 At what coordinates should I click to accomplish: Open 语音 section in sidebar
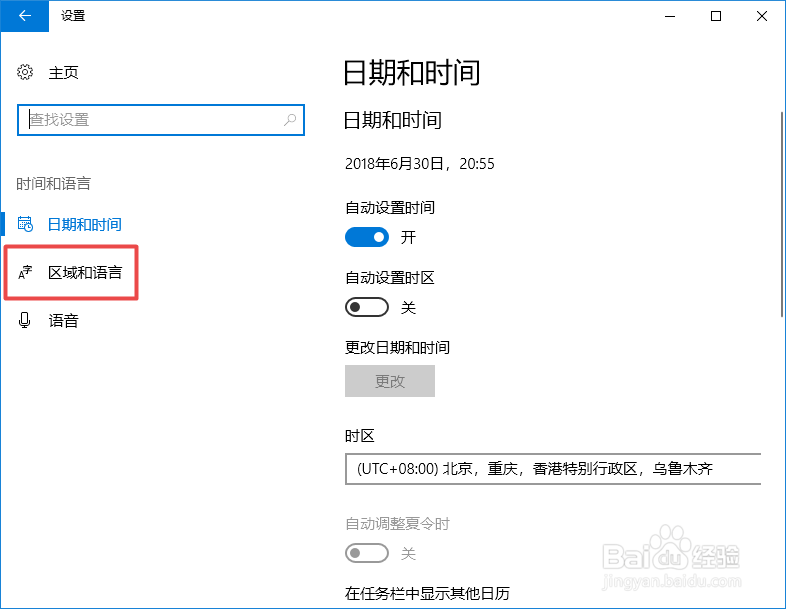64,321
